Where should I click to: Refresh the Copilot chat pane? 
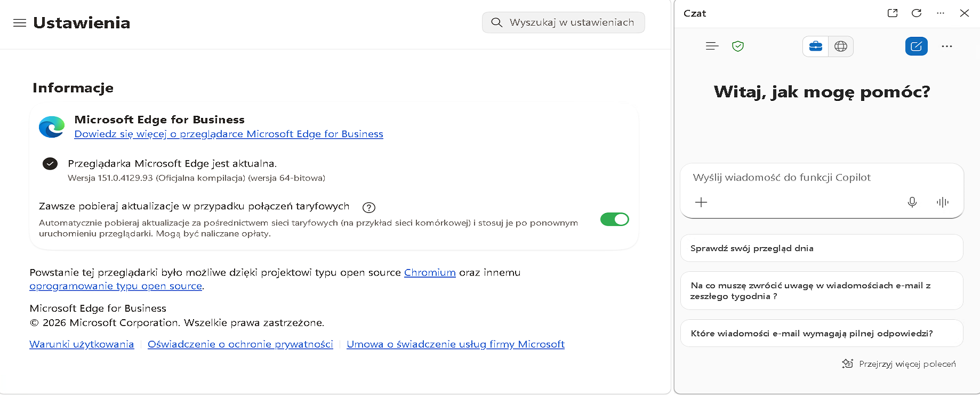[x=917, y=13]
